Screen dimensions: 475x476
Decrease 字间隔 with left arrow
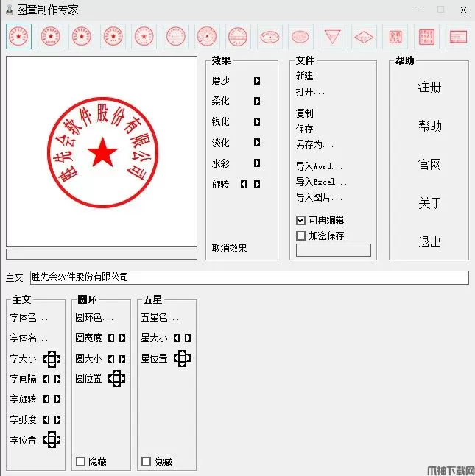click(46, 379)
